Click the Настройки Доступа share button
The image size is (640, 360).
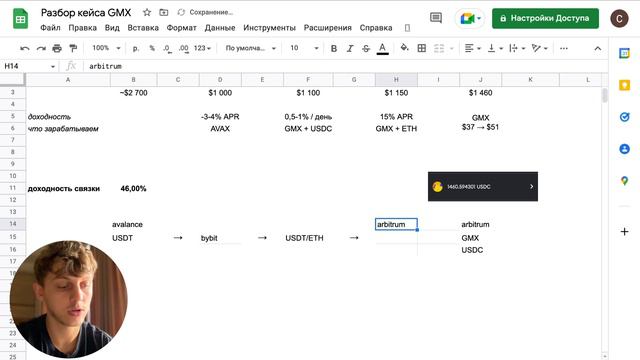tap(545, 18)
